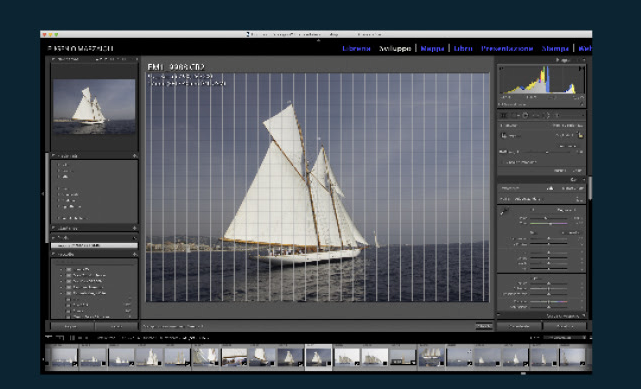Open the Stampa module
This screenshot has width=641, height=389.
pos(555,48)
